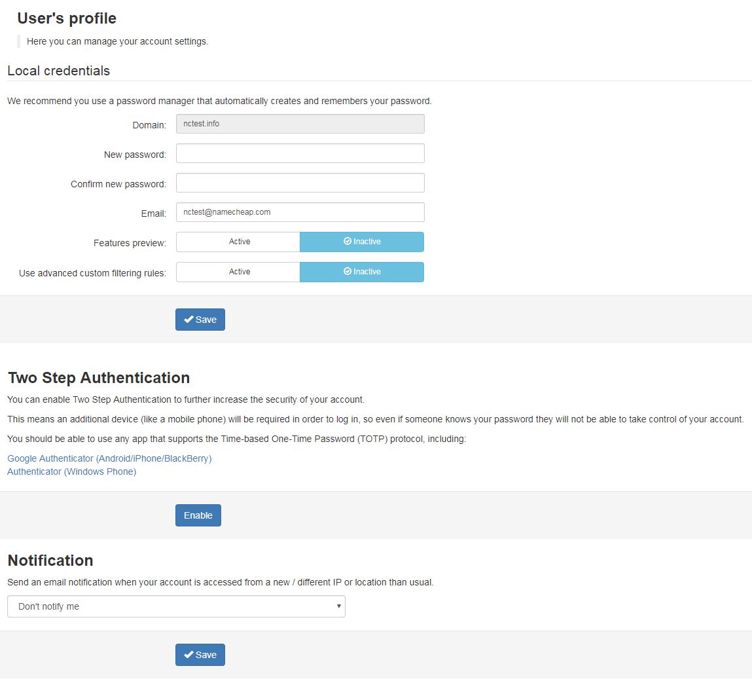Click the Two Step Authentication heading
This screenshot has width=752, height=700.
point(99,378)
